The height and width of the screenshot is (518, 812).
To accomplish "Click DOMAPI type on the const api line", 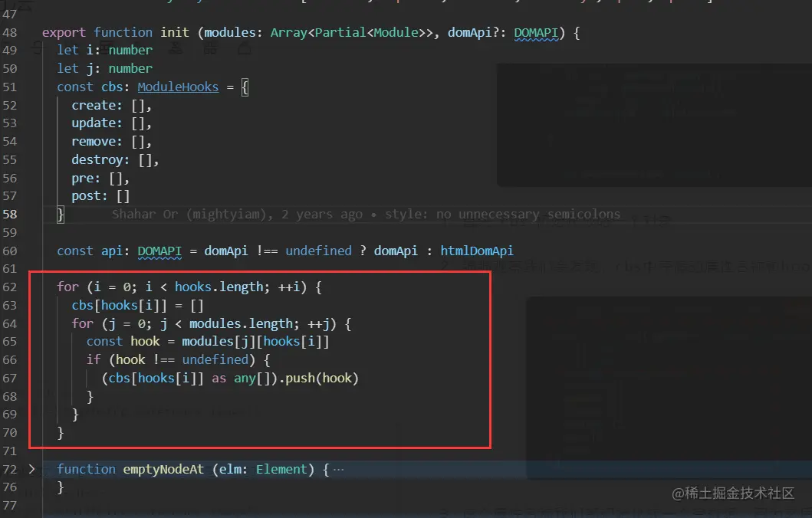I will point(159,251).
